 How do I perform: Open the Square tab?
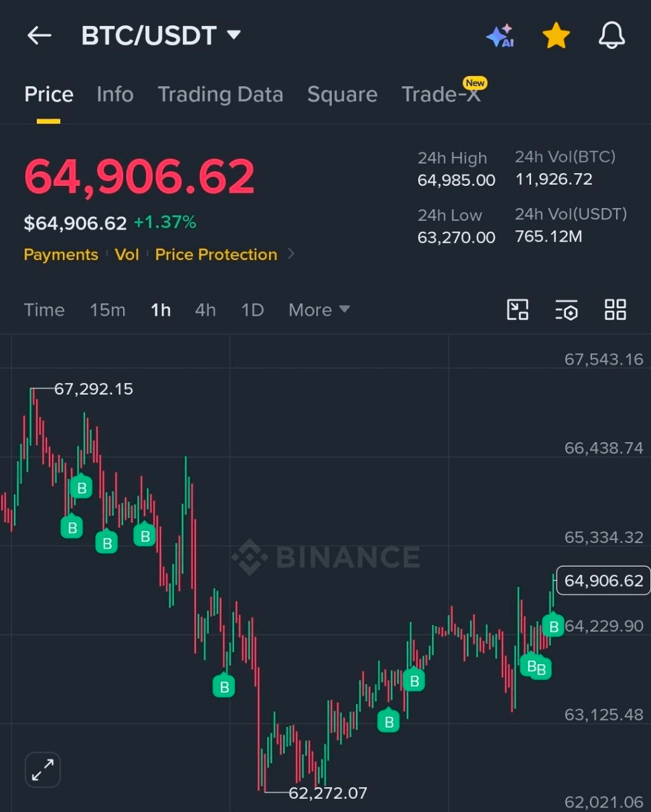click(342, 95)
